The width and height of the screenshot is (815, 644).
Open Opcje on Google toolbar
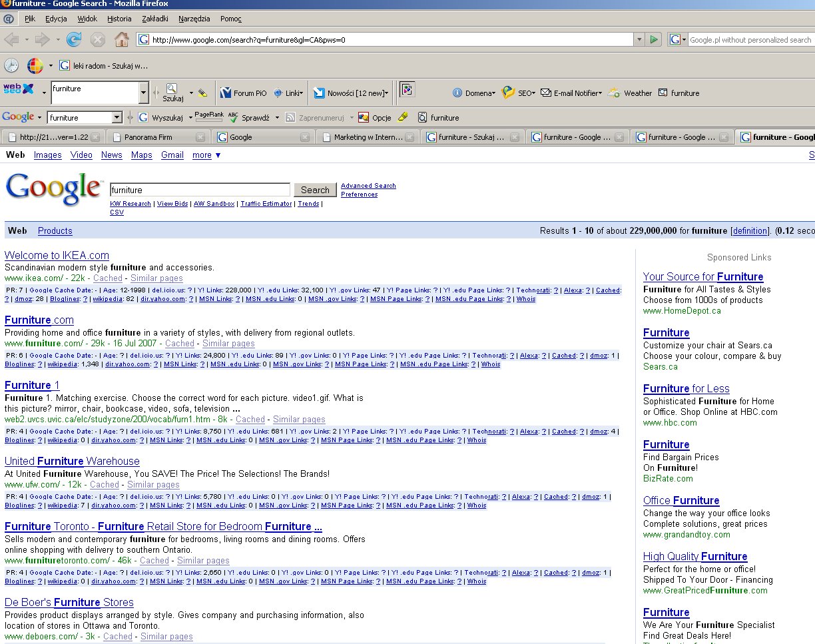374,118
